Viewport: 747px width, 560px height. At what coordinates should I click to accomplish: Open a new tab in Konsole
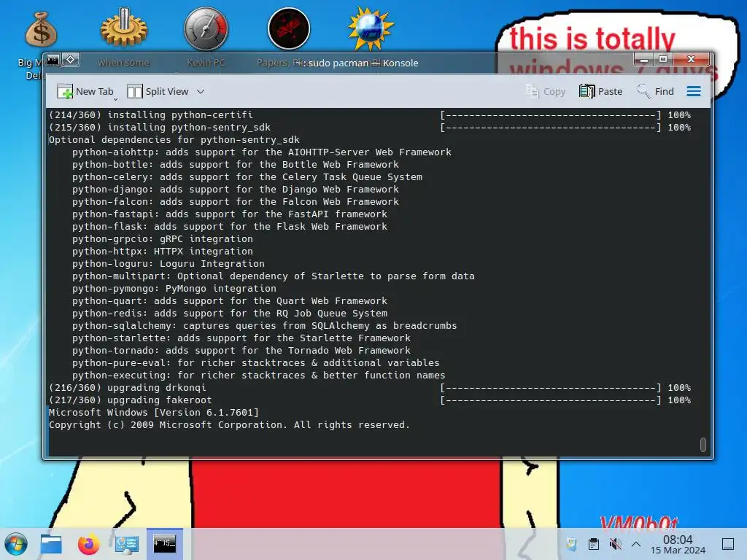coord(85,91)
